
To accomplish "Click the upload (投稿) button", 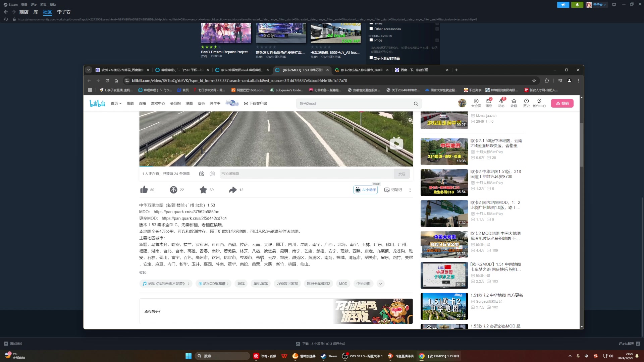I will [x=562, y=103].
